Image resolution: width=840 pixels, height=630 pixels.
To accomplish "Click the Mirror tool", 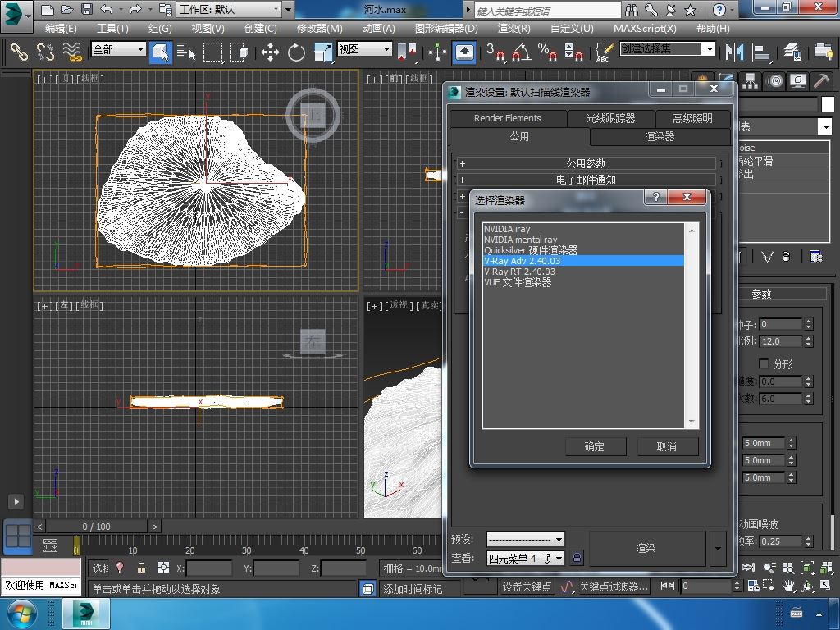I will 734,52.
